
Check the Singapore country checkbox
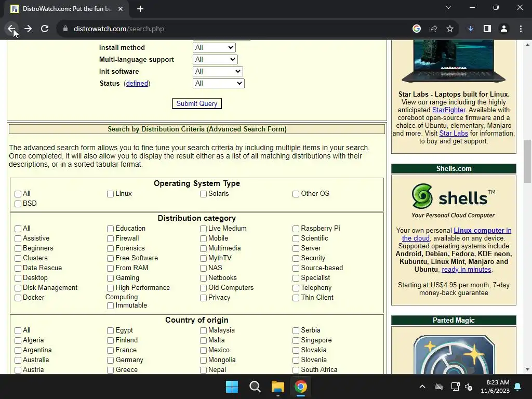(296, 341)
